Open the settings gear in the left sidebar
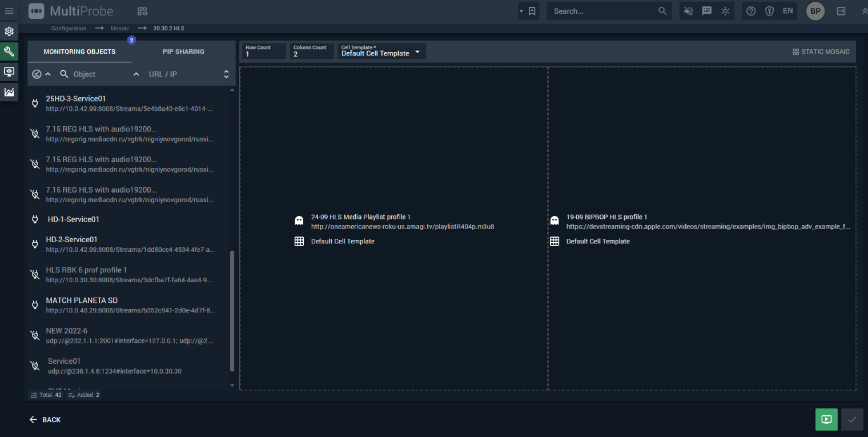 (9, 31)
